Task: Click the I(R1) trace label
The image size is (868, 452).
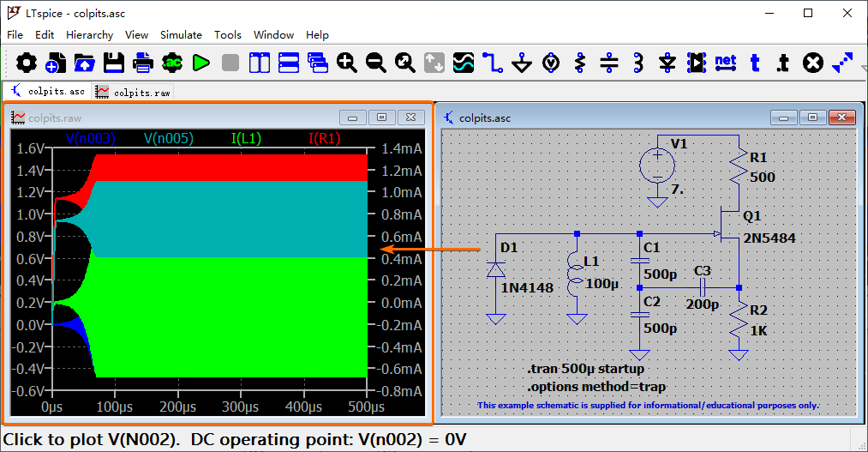Action: tap(325, 138)
